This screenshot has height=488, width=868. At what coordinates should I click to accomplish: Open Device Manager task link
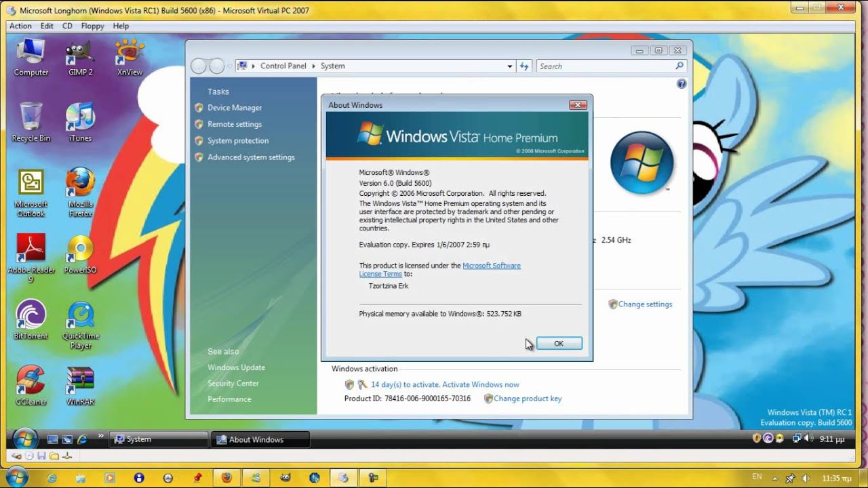[235, 108]
